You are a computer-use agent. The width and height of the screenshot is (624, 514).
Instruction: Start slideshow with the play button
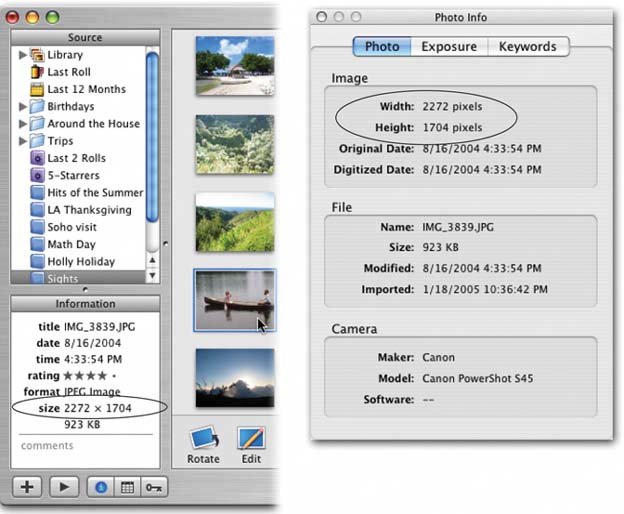[62, 487]
